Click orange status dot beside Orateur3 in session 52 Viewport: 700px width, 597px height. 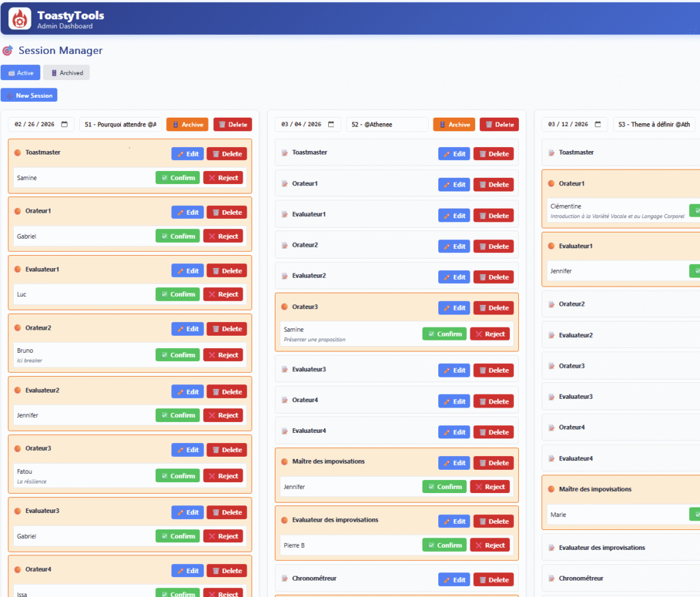click(x=284, y=307)
